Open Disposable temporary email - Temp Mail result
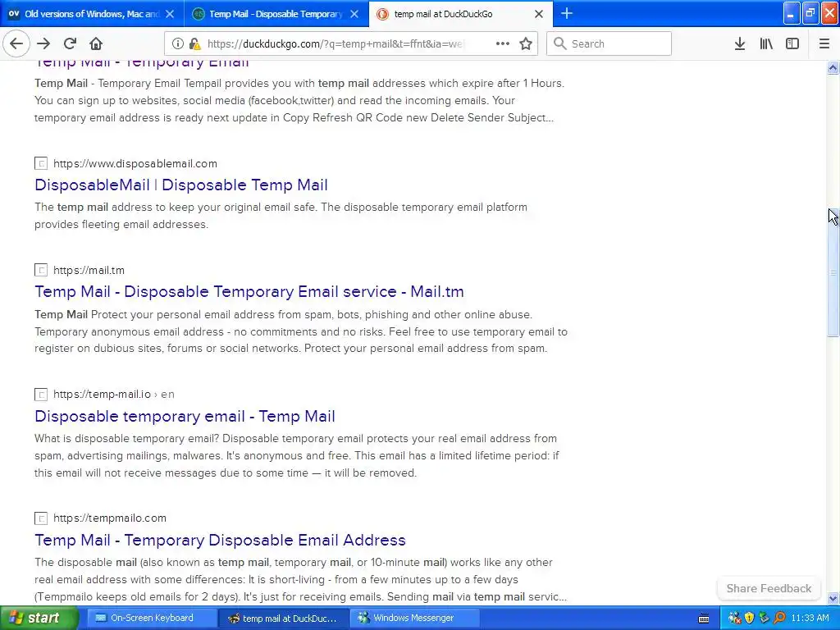The width and height of the screenshot is (840, 630). click(x=185, y=416)
